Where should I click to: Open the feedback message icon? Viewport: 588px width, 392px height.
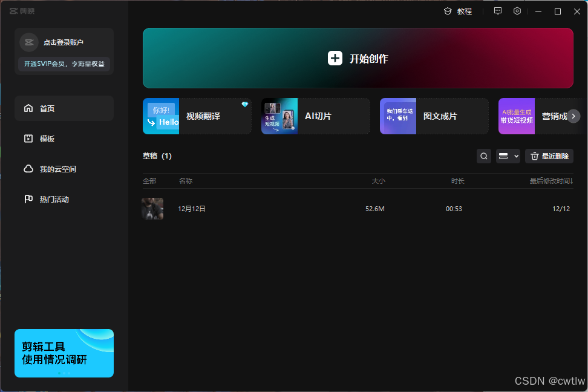[x=498, y=11]
